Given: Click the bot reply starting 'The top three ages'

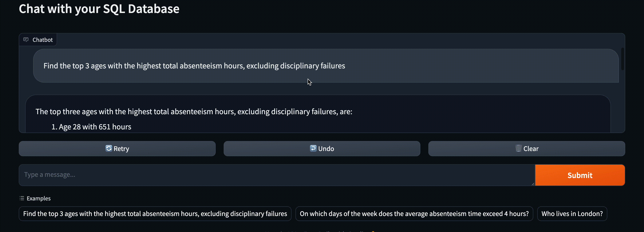Looking at the screenshot, I should pos(194,111).
